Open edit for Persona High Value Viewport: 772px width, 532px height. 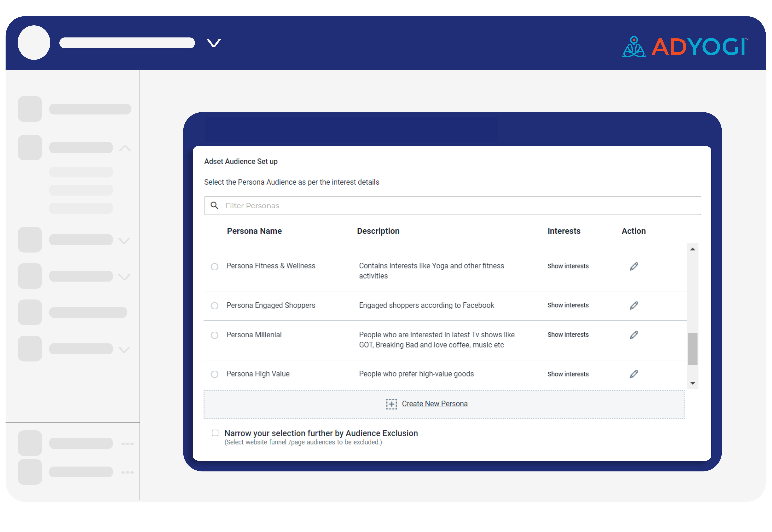(x=634, y=374)
